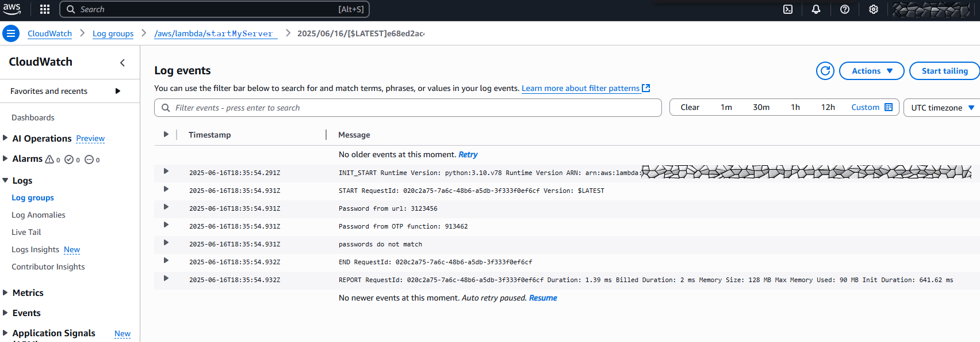This screenshot has height=342, width=980.
Task: Expand the passwords do not match row
Action: (166, 242)
